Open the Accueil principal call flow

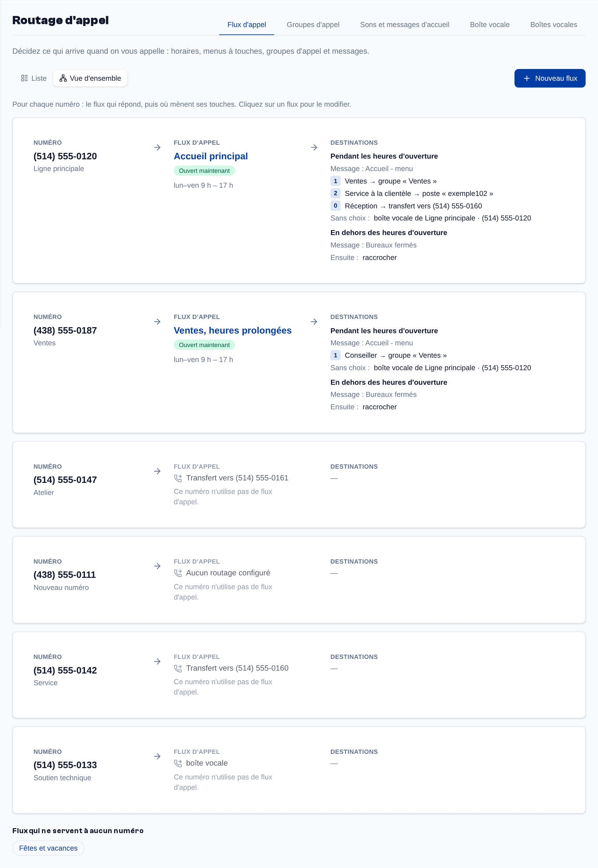(x=210, y=156)
